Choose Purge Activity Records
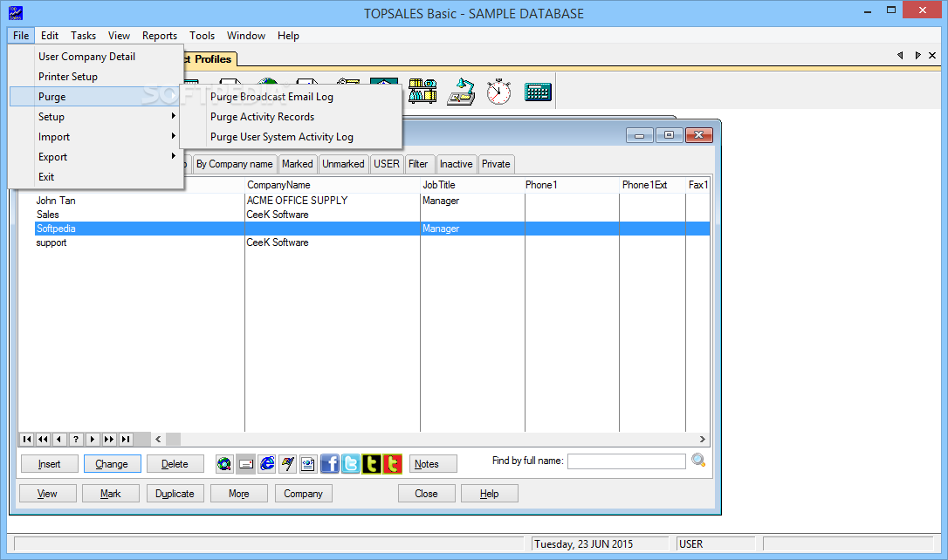 coord(292,117)
